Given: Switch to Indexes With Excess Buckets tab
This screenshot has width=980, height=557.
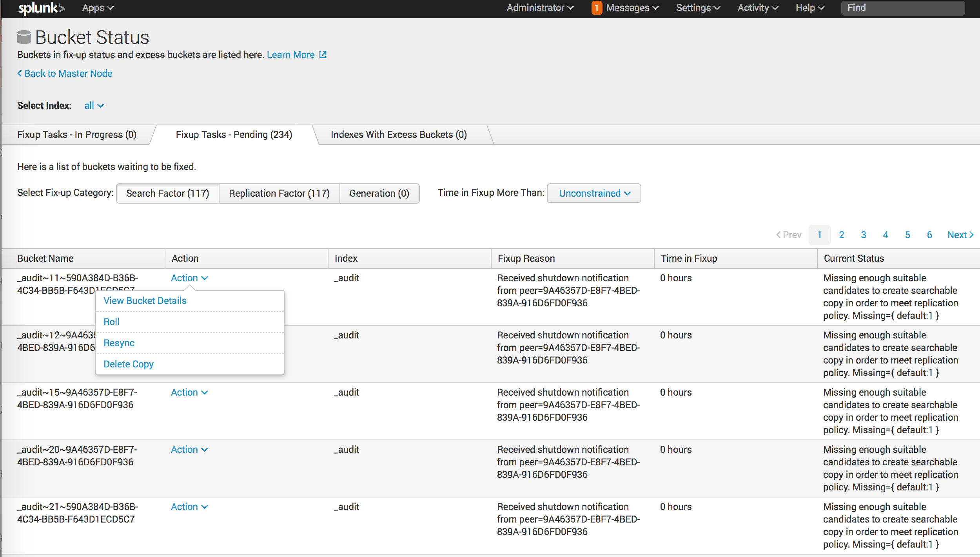Looking at the screenshot, I should tap(399, 134).
